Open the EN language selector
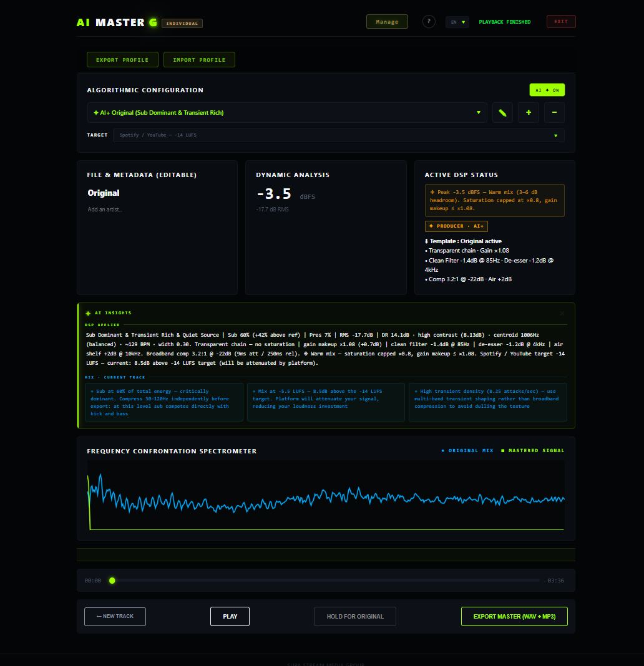The image size is (644, 666). click(x=457, y=22)
